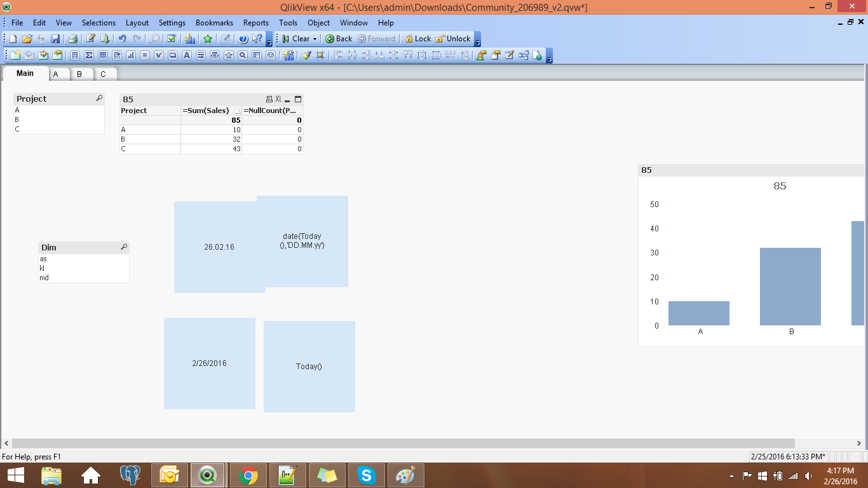Create an Input Box object icon
Image resolution: width=868 pixels, height=488 pixels.
(x=145, y=55)
